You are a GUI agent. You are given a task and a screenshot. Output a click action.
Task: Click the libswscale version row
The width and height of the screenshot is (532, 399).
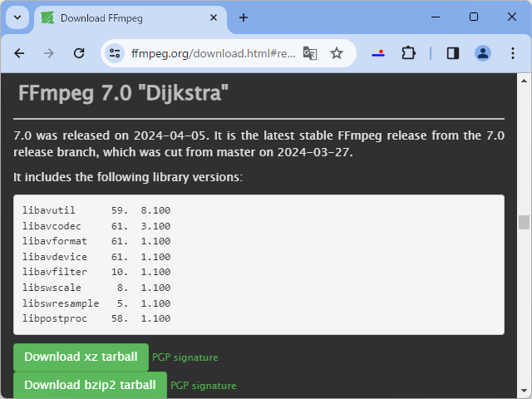[x=96, y=288]
